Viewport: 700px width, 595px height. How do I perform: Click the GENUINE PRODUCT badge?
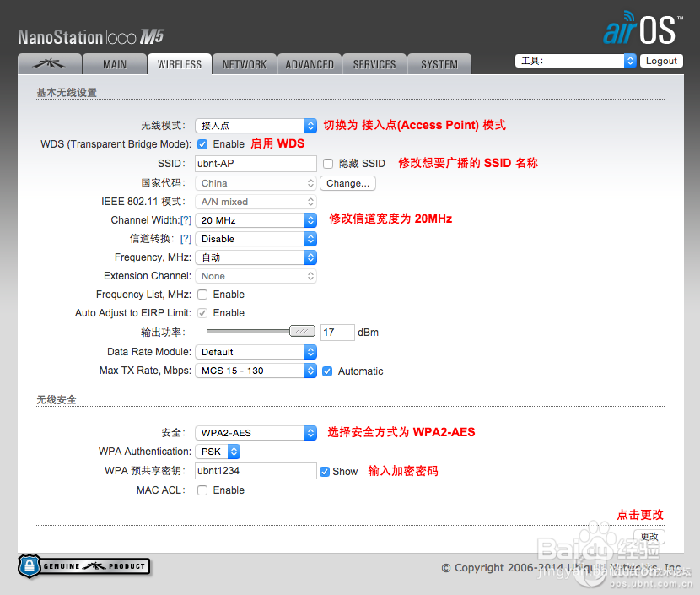tap(83, 566)
